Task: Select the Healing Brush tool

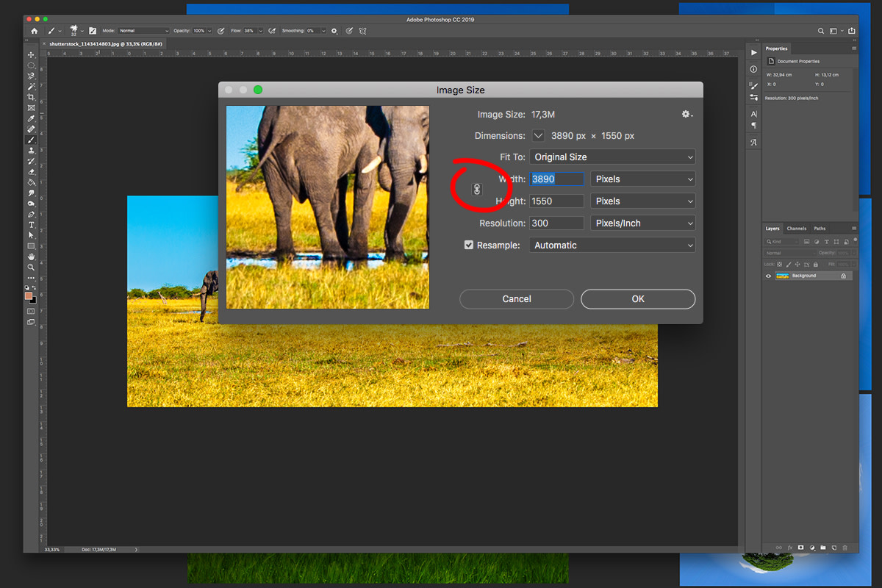Action: [31, 129]
